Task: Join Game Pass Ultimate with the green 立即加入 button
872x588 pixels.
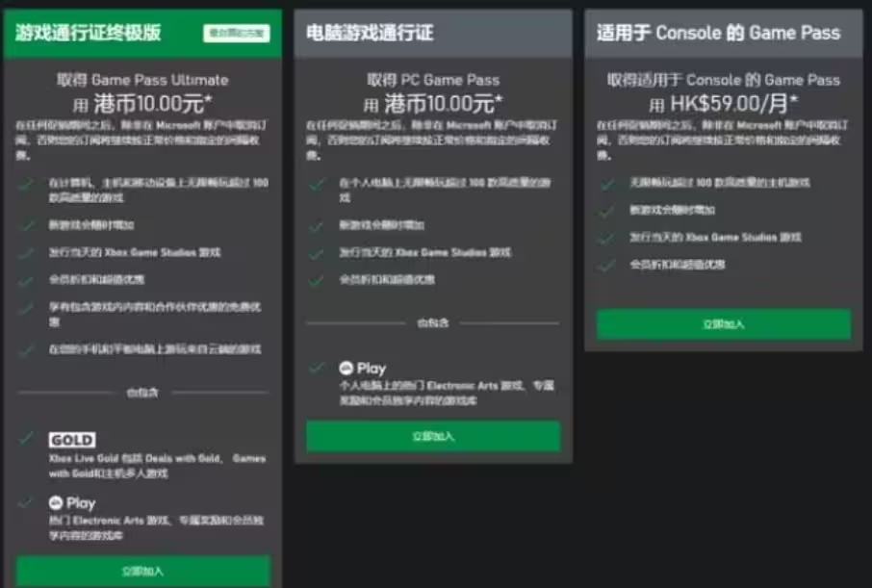Action: coord(142,571)
